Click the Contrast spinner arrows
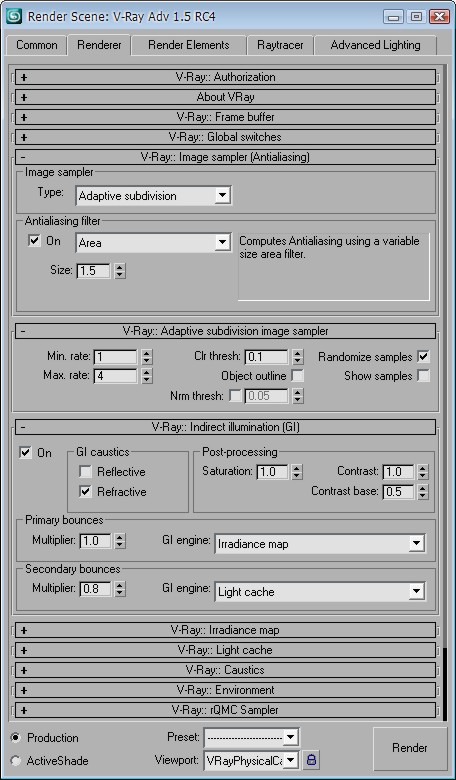Viewport: 456px width, 780px height. pos(423,472)
